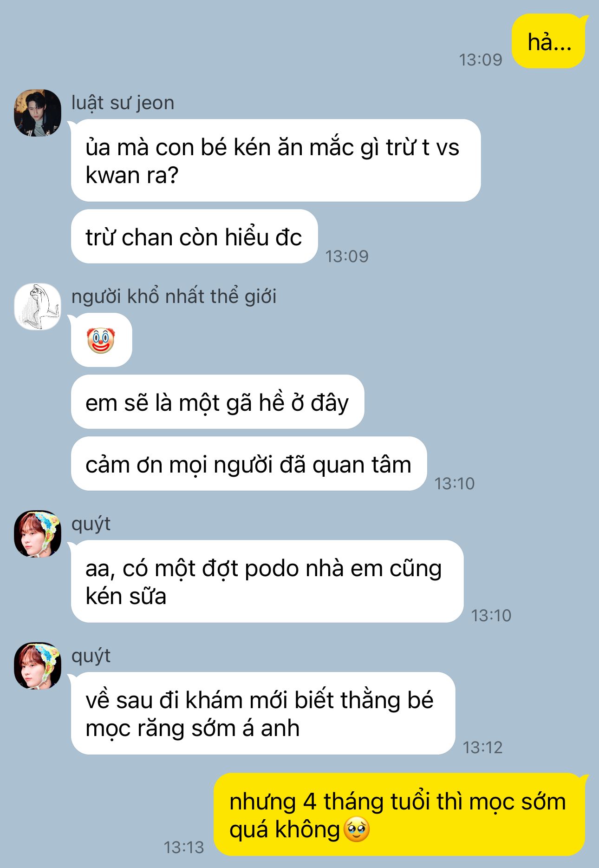
Task: Tap the teary face emoji in the yellow bubble
Action: coord(357,830)
